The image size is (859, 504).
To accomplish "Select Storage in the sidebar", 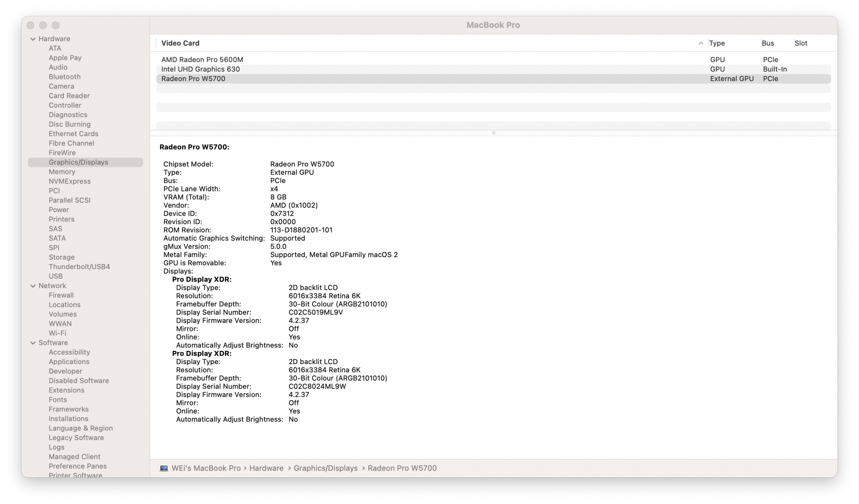I will pos(61,257).
